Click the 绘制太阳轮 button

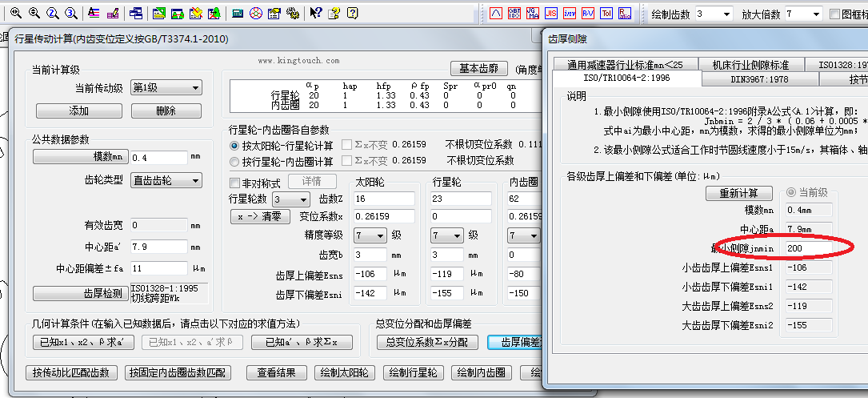(344, 372)
